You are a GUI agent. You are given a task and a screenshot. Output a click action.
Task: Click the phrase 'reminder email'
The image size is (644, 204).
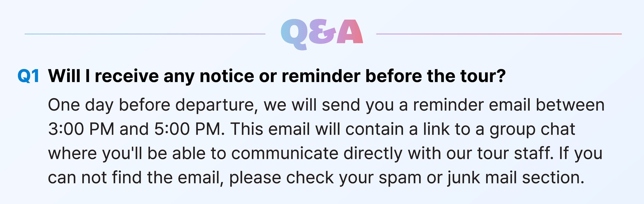(x=472, y=105)
